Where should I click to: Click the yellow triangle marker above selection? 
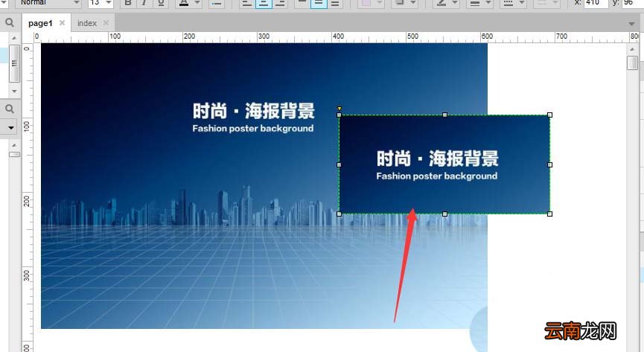coord(339,109)
